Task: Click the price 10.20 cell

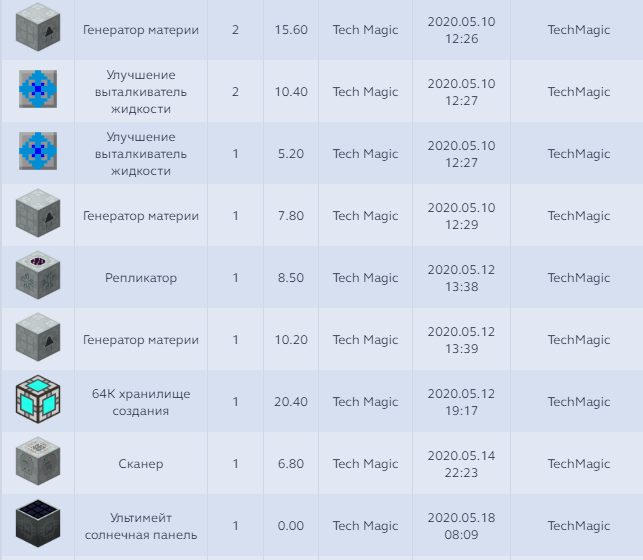Action: point(291,340)
